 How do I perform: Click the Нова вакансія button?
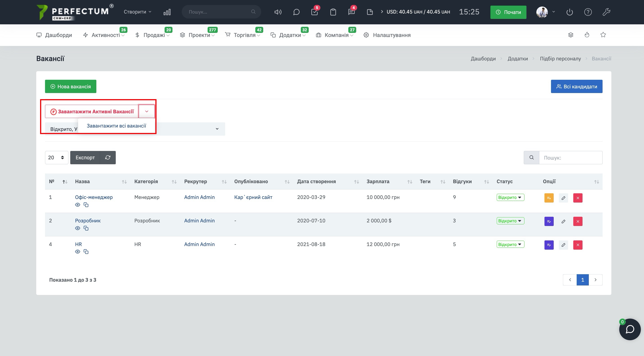pyautogui.click(x=71, y=86)
